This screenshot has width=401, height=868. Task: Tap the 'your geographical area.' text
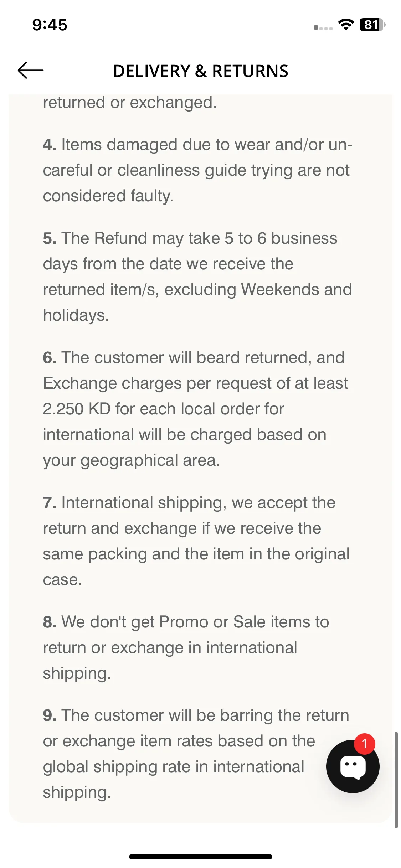point(131,460)
